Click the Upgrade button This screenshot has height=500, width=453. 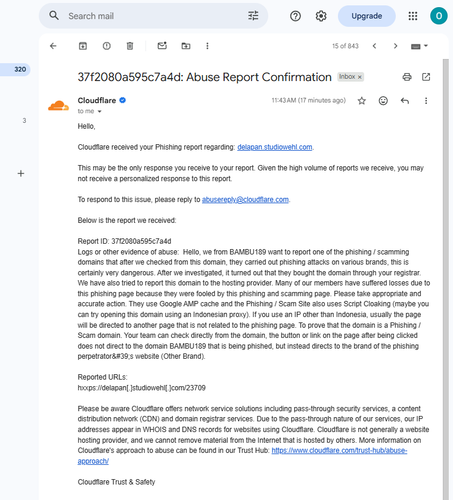coord(367,16)
